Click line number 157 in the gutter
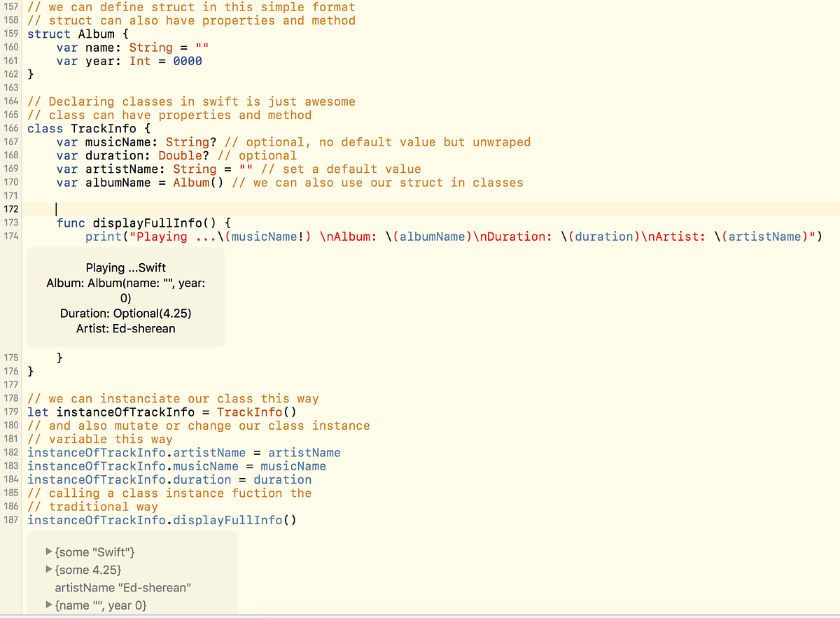Viewport: 840px width, 618px height. [10, 7]
